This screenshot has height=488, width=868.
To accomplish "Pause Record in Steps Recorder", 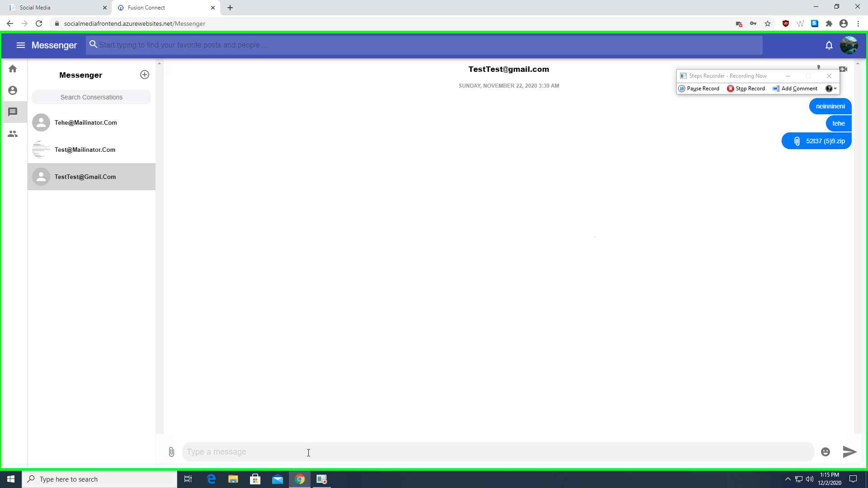I will (699, 89).
